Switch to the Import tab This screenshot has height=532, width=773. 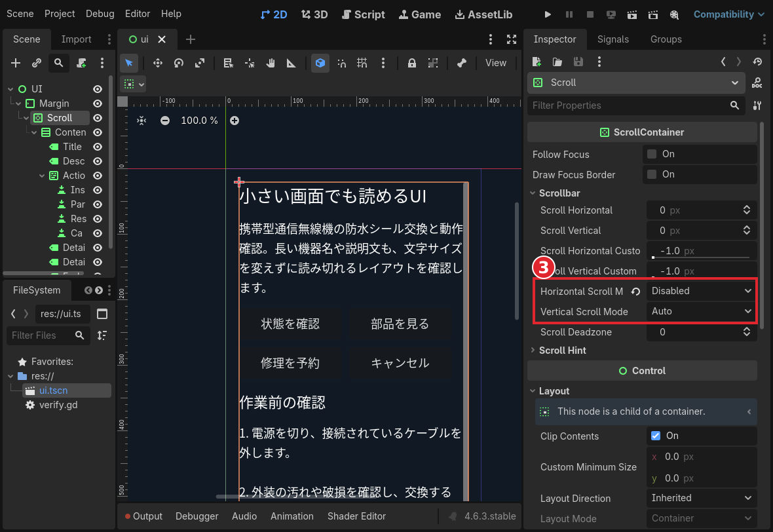77,39
